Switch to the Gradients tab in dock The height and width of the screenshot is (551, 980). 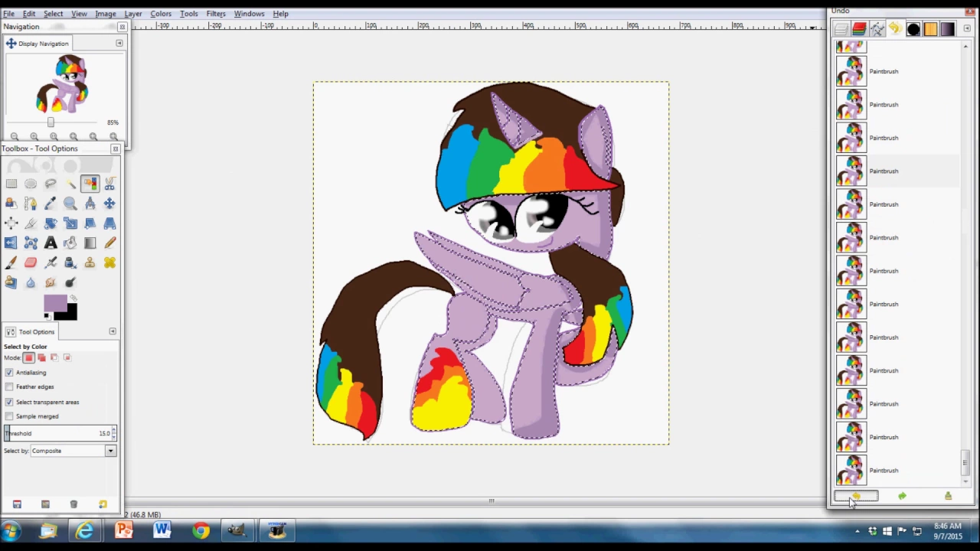pos(948,29)
